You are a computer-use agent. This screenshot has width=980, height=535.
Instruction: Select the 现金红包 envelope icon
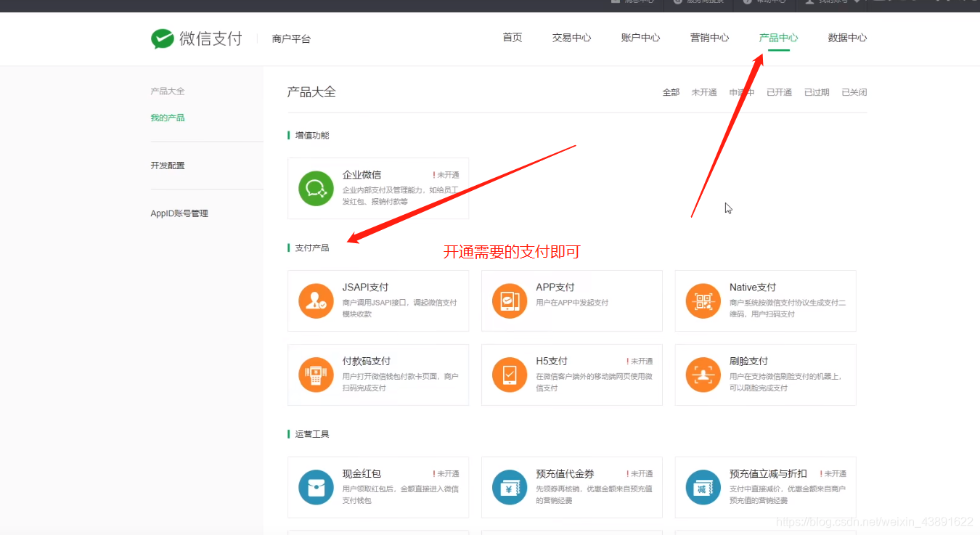pyautogui.click(x=316, y=487)
